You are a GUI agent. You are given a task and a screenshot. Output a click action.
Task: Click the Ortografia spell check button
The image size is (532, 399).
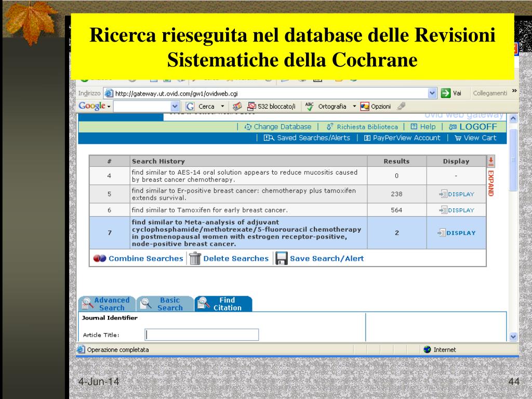pos(326,107)
